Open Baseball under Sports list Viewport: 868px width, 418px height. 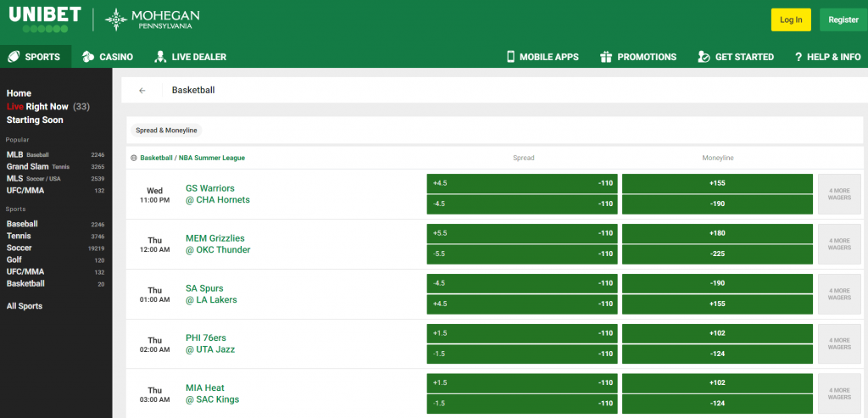point(55,224)
